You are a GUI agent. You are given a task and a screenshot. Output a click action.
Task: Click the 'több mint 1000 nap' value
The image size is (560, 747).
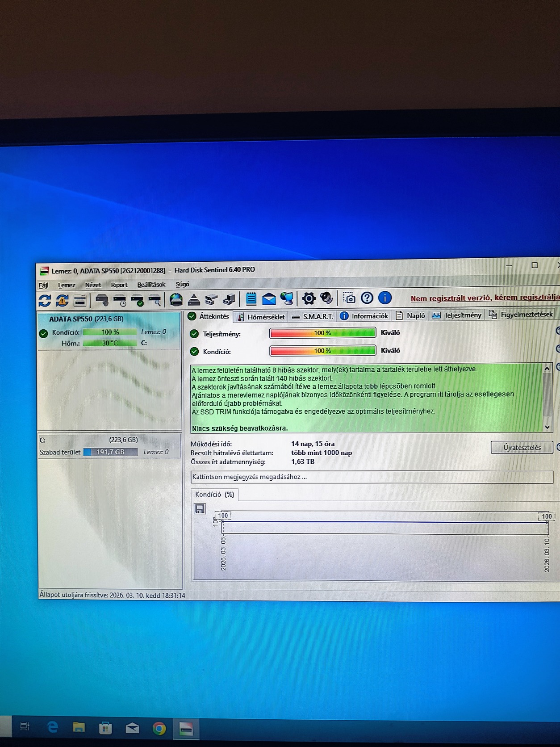click(322, 453)
